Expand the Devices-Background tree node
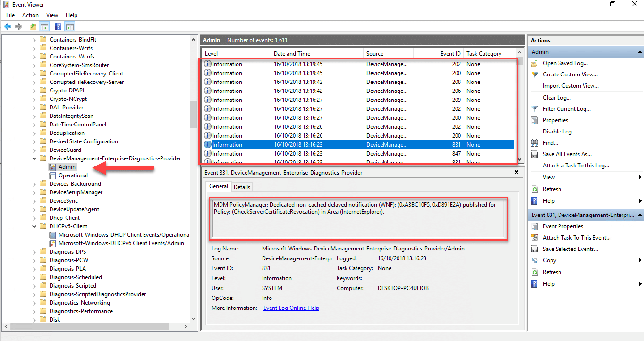This screenshot has height=341, width=644. click(34, 184)
